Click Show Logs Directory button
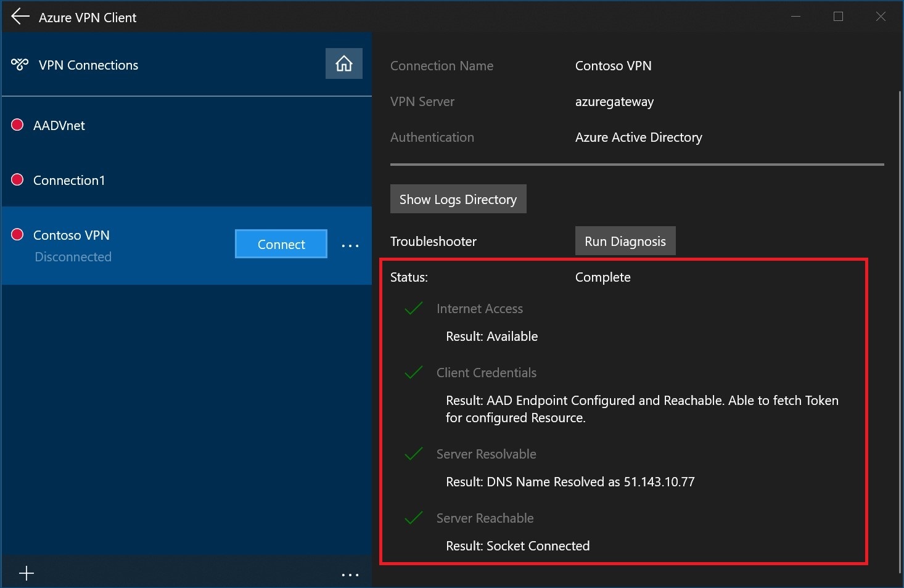This screenshot has height=588, width=904. click(458, 199)
